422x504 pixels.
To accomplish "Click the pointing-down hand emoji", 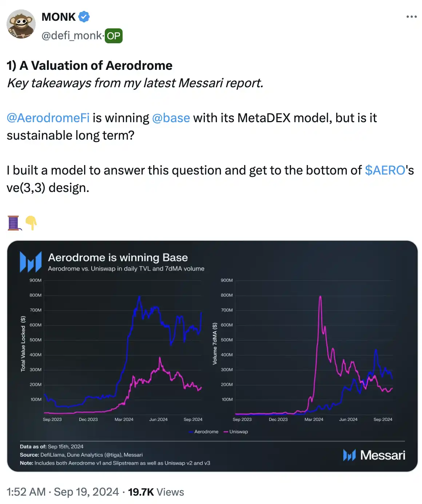I will 31,223.
